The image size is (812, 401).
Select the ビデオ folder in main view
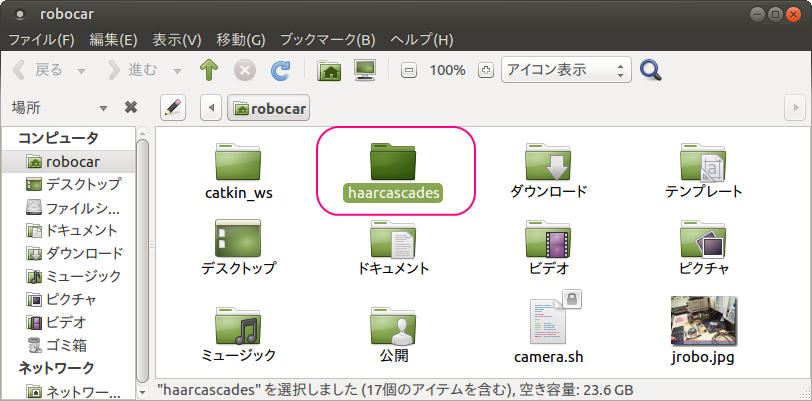(548, 239)
